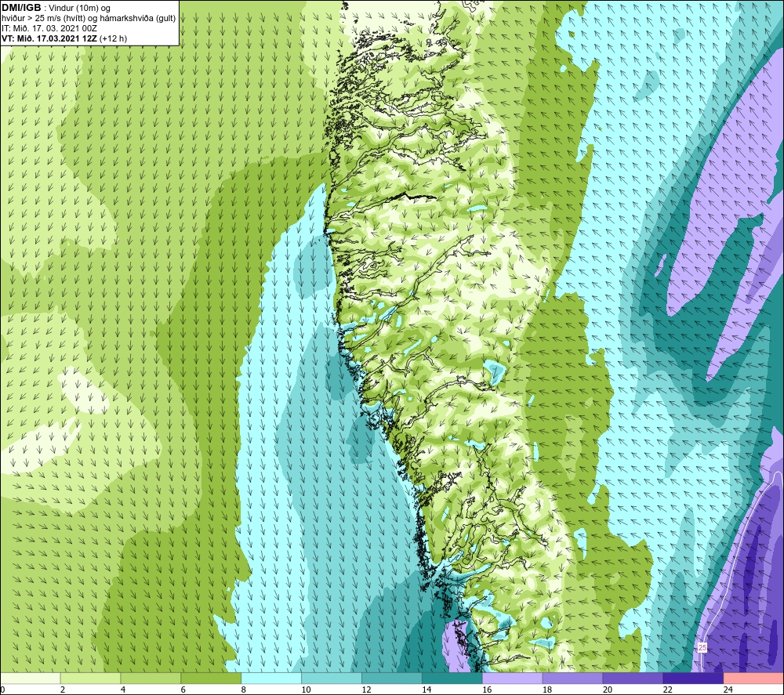This screenshot has height=695, width=784.
Task: Click the legend scale label "10"
Action: coord(306,690)
